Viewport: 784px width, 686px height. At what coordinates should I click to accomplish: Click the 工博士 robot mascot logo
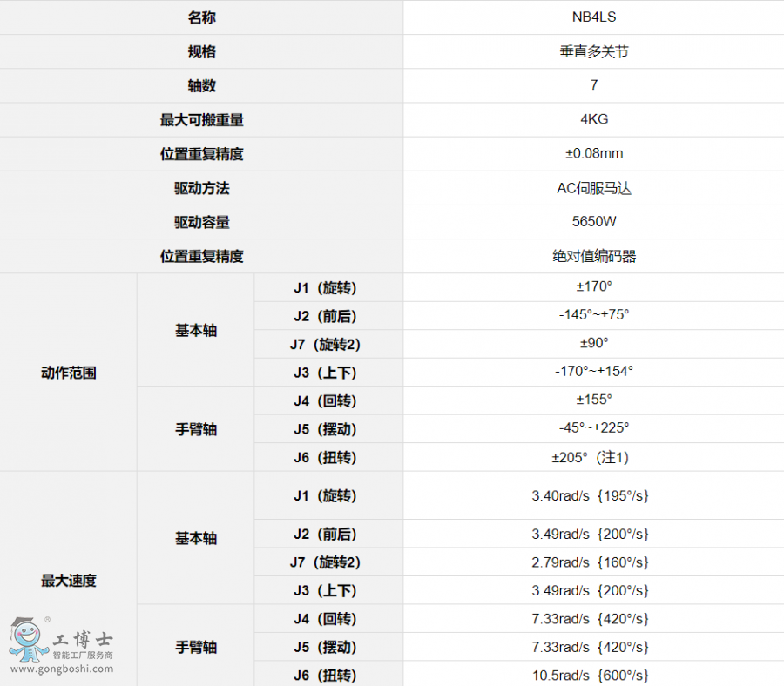[x=28, y=640]
